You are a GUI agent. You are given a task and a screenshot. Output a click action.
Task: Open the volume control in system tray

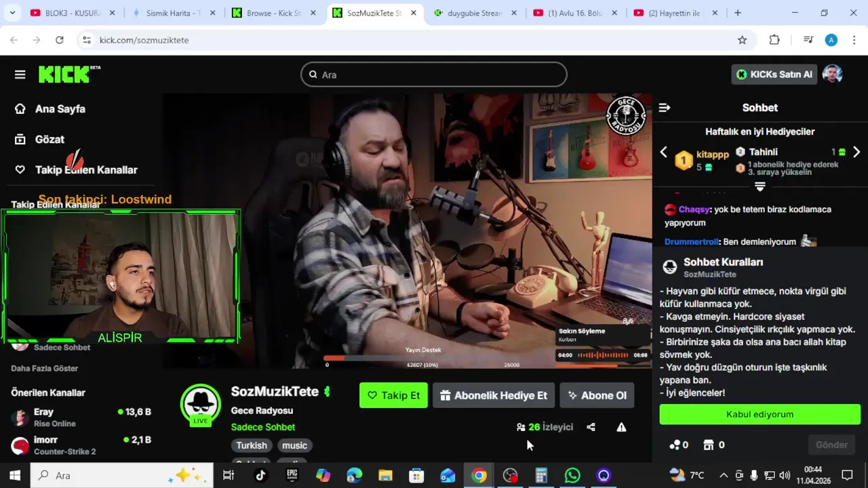[785, 475]
